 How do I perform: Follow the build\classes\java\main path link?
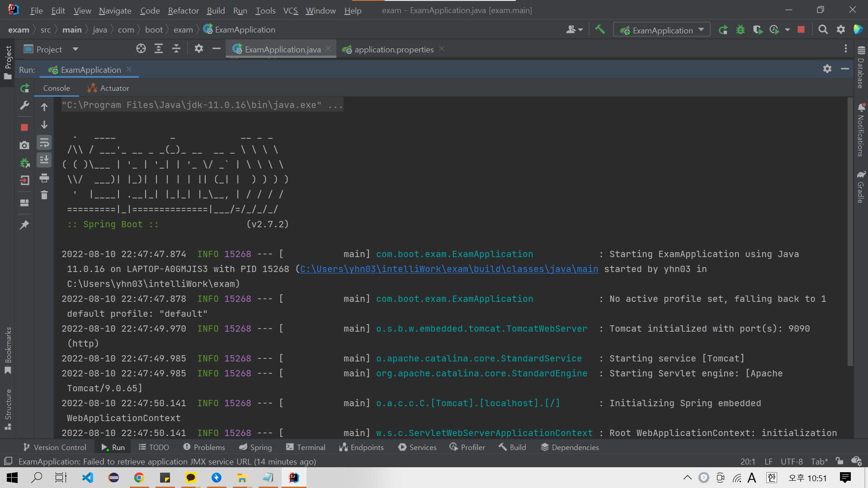pyautogui.click(x=449, y=269)
